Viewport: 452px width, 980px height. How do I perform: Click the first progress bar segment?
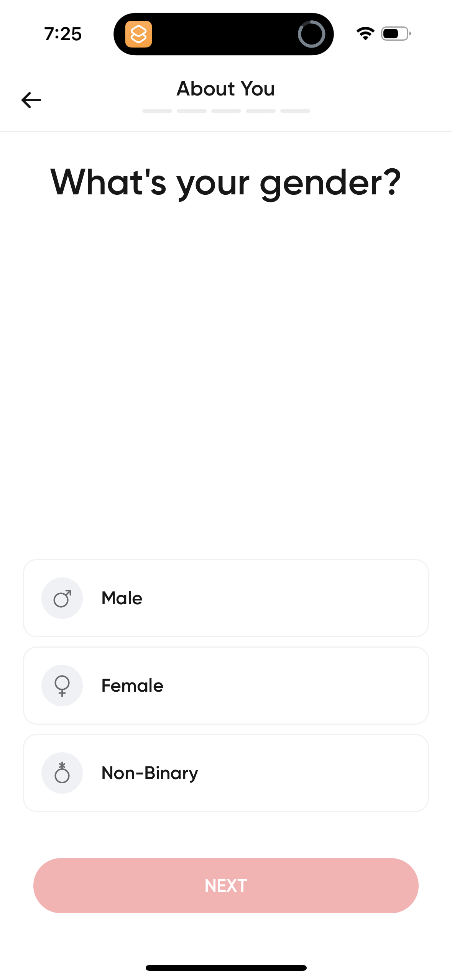(x=157, y=111)
